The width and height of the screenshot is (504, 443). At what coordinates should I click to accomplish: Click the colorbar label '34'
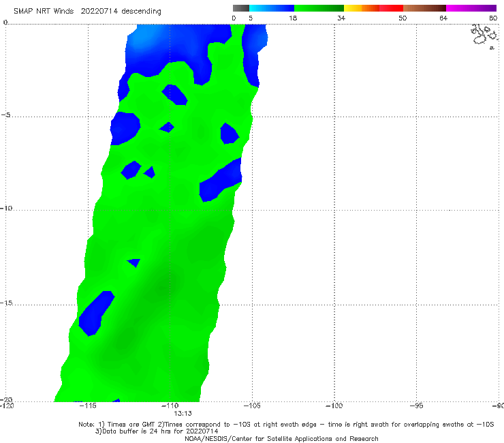pos(341,18)
